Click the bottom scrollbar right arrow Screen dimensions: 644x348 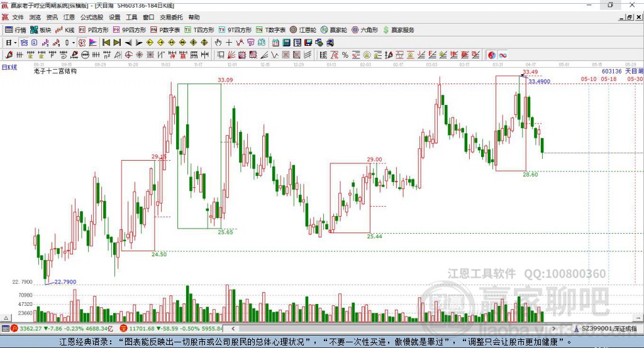554,329
